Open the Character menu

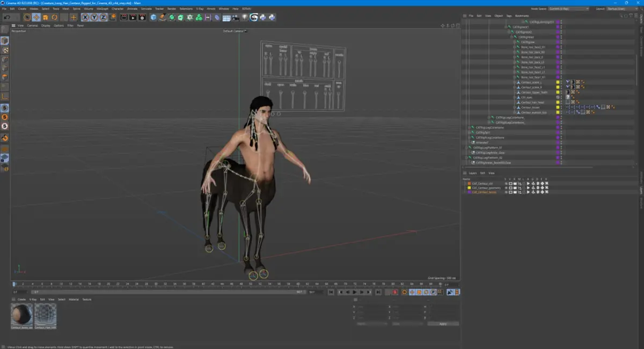tap(118, 9)
